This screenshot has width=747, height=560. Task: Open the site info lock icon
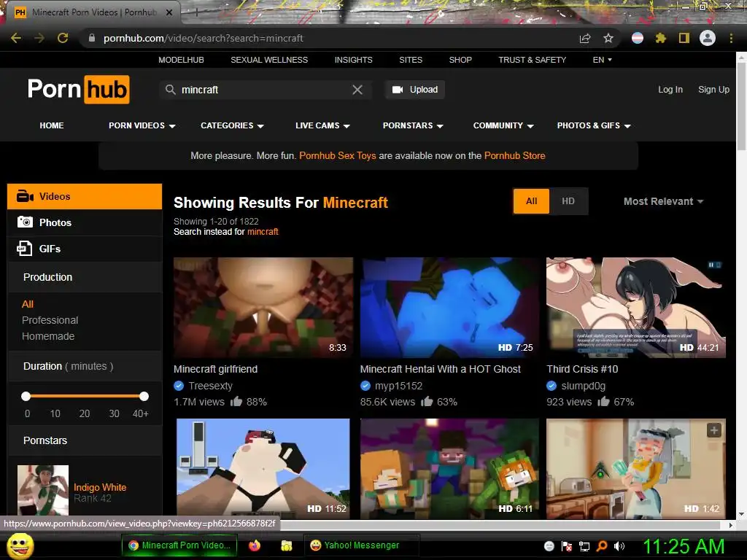pyautogui.click(x=92, y=38)
